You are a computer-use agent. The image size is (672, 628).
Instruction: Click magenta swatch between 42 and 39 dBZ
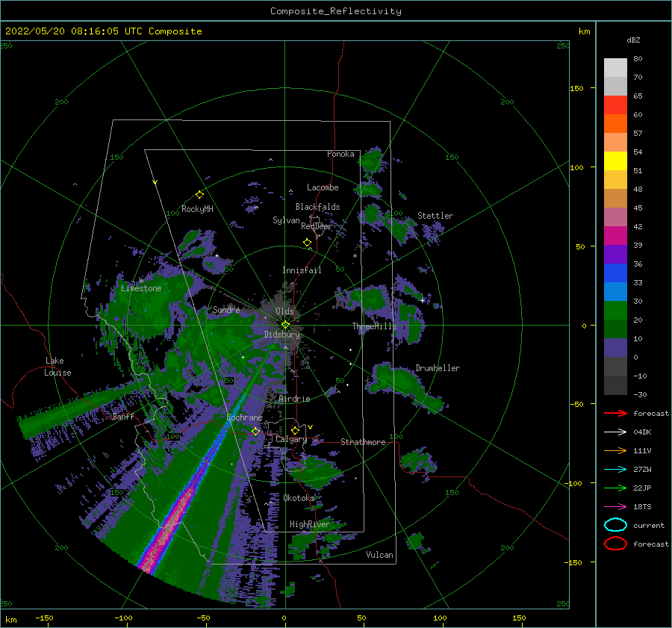[x=615, y=236]
